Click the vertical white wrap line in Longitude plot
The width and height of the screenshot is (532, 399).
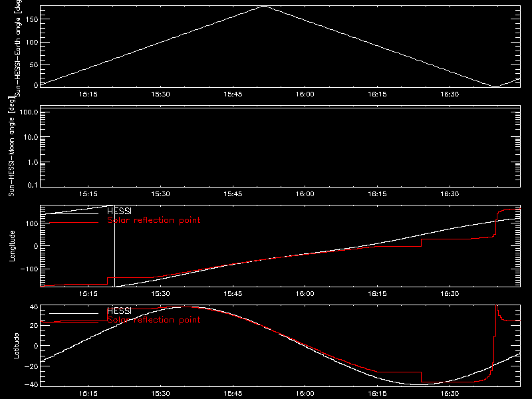tap(114, 246)
